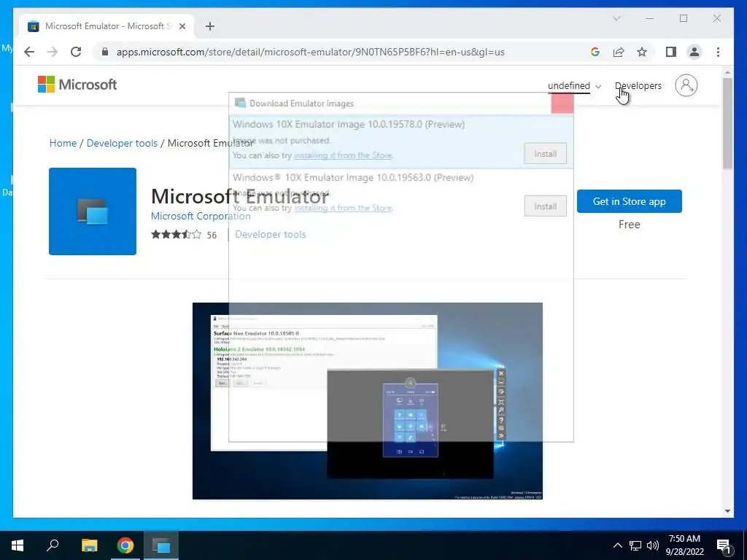The height and width of the screenshot is (560, 747).
Task: Open the Chrome profile avatar
Action: 694,52
